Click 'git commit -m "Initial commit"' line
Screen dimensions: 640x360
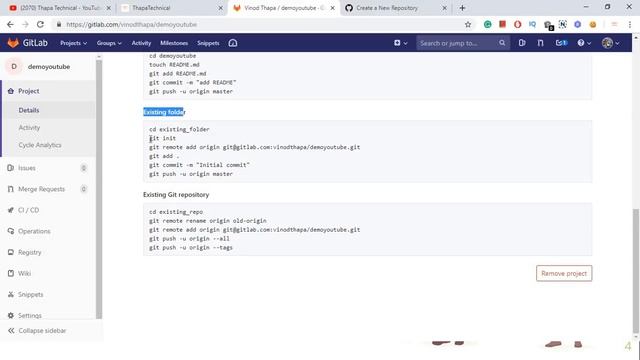tap(199, 165)
